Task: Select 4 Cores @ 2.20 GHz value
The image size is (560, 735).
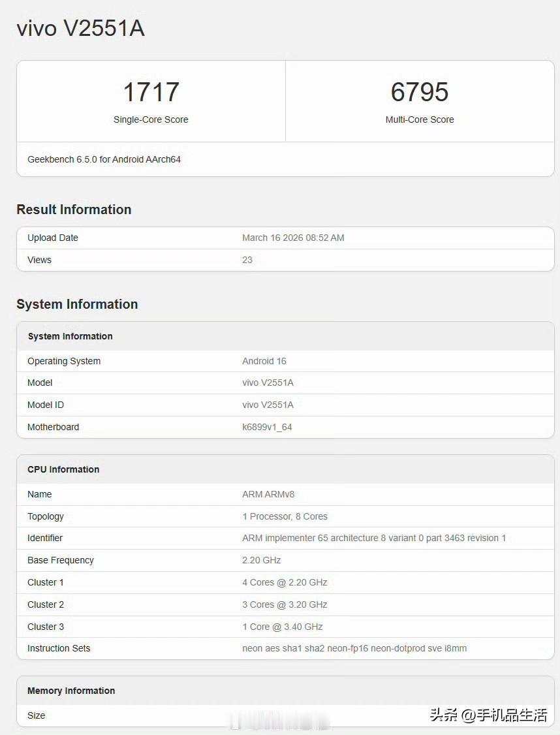Action: click(285, 582)
